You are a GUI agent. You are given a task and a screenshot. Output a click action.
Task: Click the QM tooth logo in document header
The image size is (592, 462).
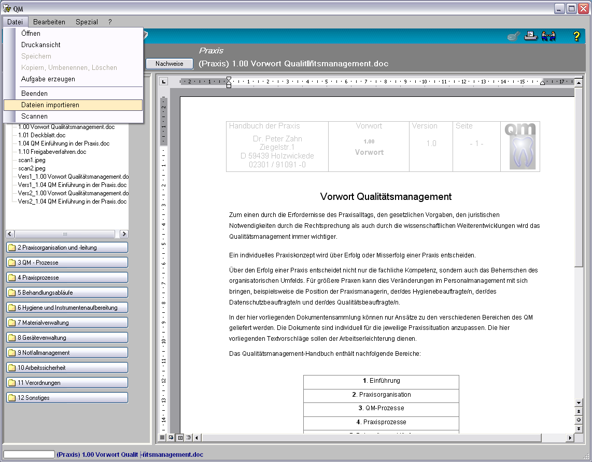tap(520, 146)
